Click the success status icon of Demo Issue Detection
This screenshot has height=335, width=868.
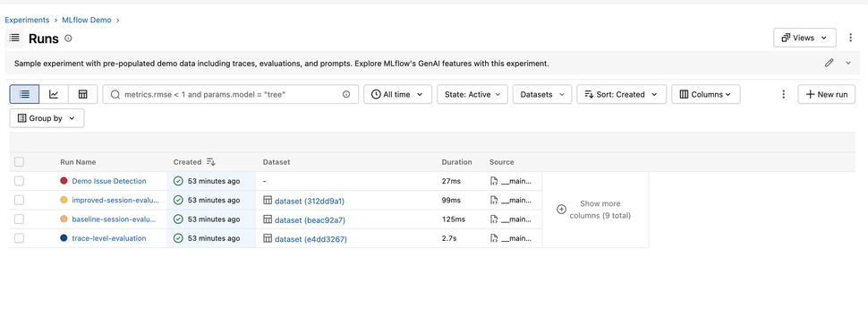pyautogui.click(x=178, y=181)
